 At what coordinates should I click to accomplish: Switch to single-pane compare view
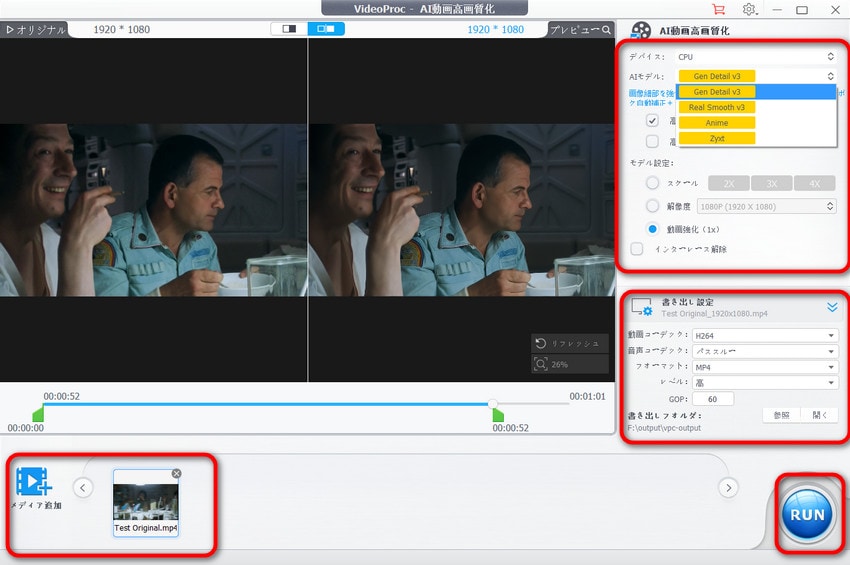coord(289,29)
